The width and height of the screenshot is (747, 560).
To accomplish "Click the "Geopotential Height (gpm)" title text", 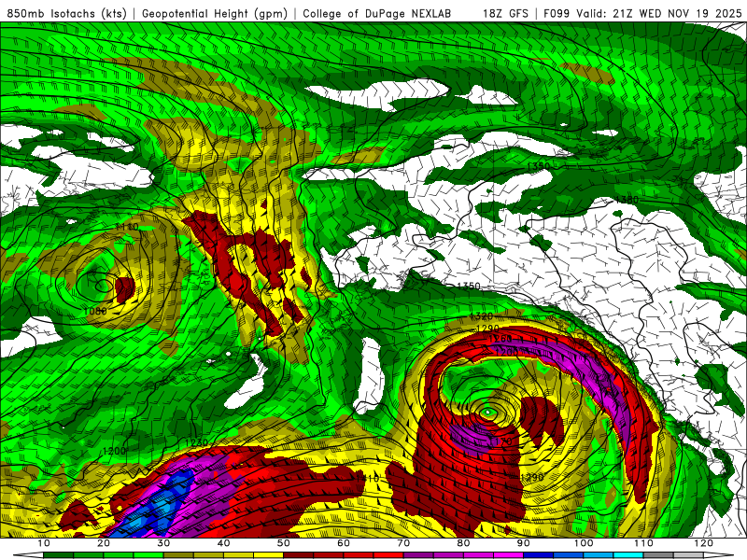I will pos(215,14).
